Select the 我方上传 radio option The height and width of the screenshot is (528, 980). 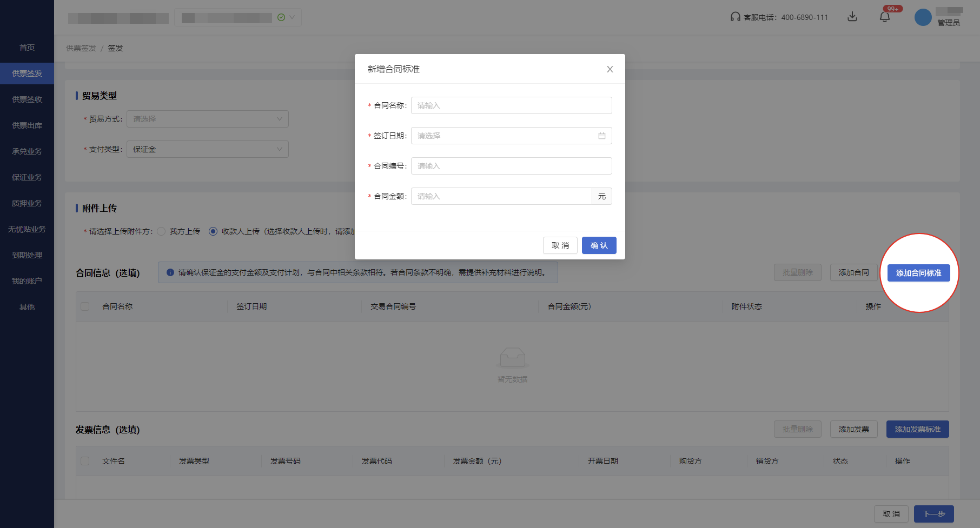[161, 231]
